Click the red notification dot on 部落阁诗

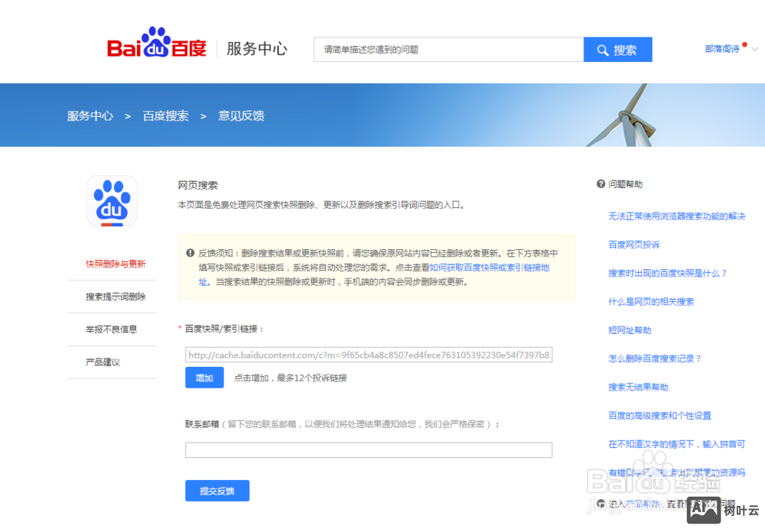(744, 44)
